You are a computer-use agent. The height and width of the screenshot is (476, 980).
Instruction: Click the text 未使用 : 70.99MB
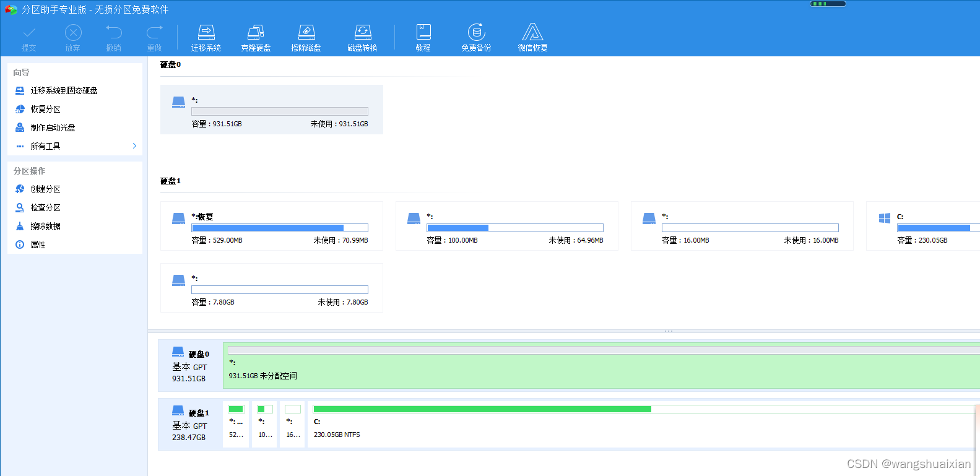pos(340,240)
